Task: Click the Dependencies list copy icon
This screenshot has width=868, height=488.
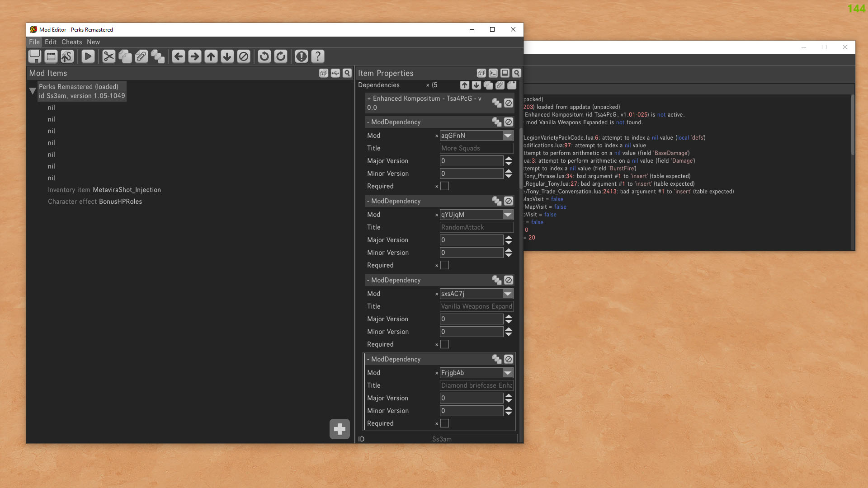Action: (x=488, y=85)
